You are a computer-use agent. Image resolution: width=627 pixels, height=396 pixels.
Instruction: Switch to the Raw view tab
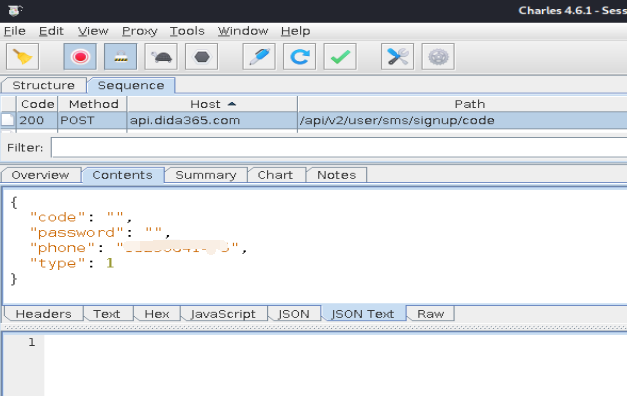pyautogui.click(x=431, y=314)
